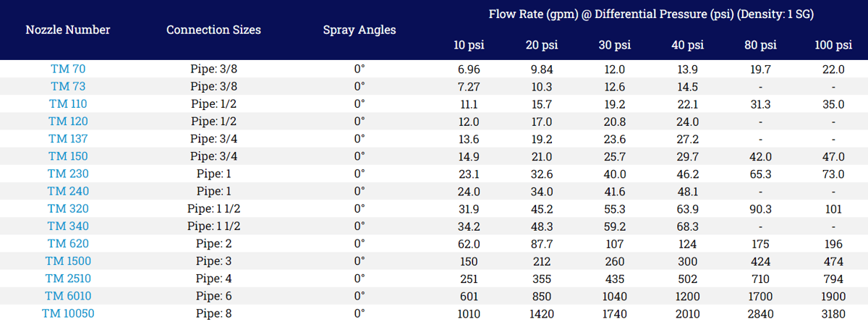The height and width of the screenshot is (322, 868).
Task: Click the Spray Angles column header
Action: (x=359, y=30)
